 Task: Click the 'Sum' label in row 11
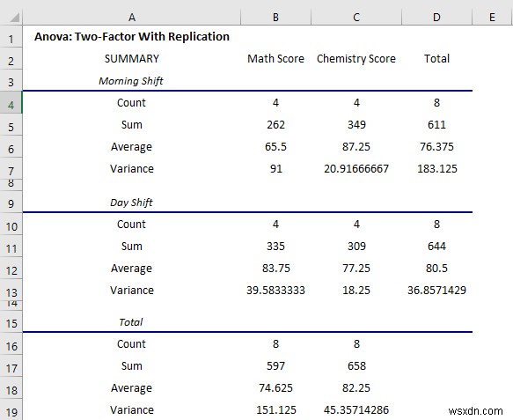click(131, 247)
